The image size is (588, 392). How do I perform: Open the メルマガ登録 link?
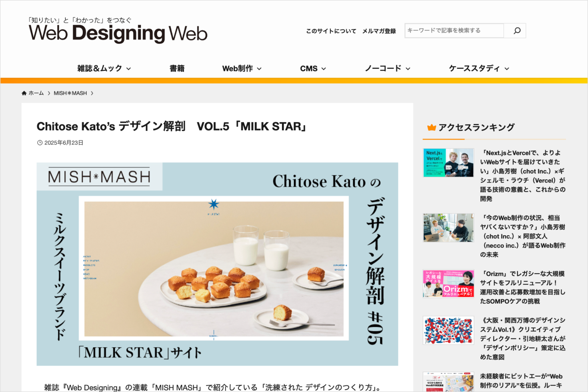379,31
